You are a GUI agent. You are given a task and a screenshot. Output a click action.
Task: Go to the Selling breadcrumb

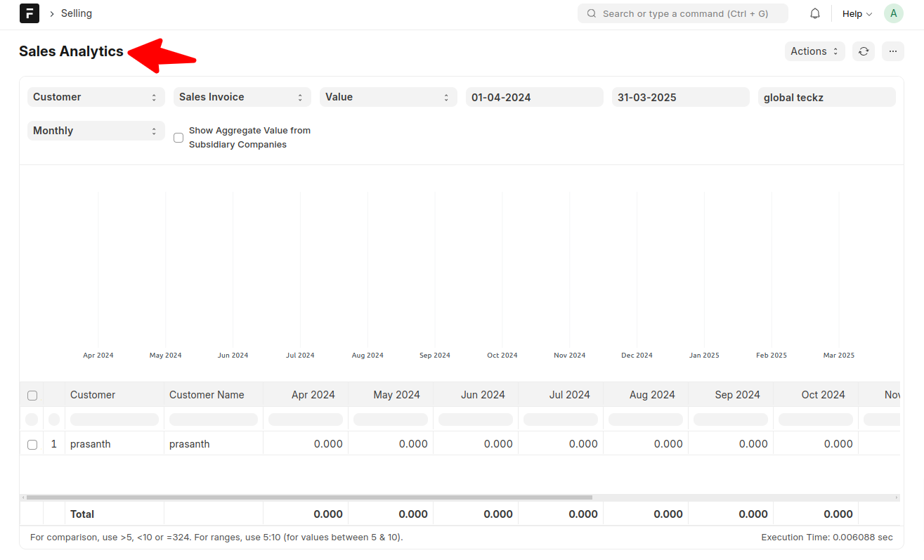[x=77, y=13]
